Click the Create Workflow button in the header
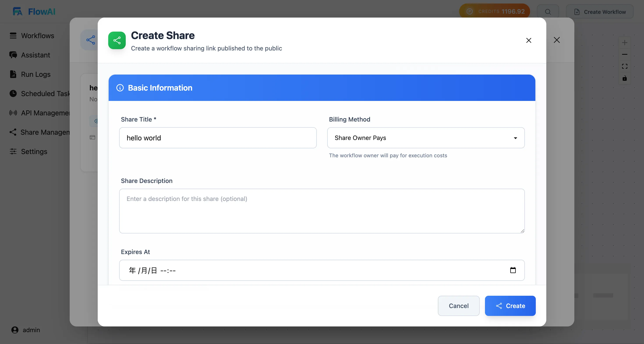This screenshot has height=344, width=644. [600, 11]
